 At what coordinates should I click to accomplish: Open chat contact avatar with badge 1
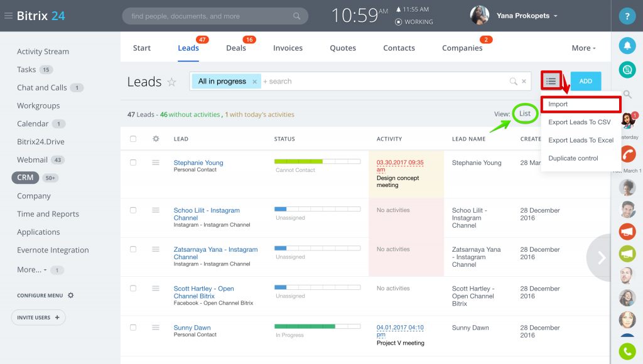coord(628,120)
